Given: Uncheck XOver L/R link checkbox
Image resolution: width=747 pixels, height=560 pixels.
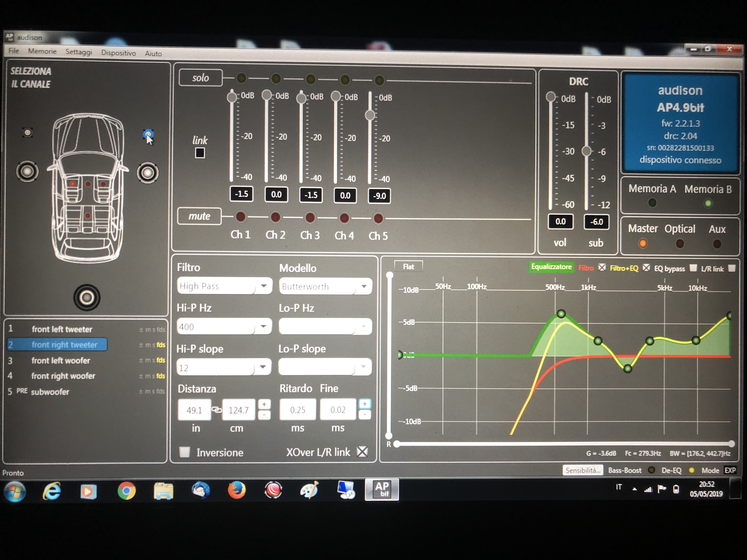Looking at the screenshot, I should point(362,452).
